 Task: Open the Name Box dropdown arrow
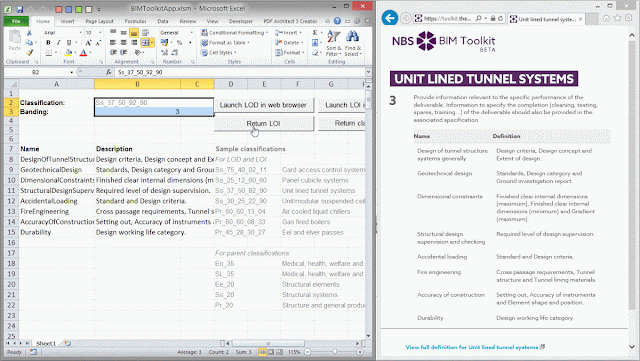point(71,72)
